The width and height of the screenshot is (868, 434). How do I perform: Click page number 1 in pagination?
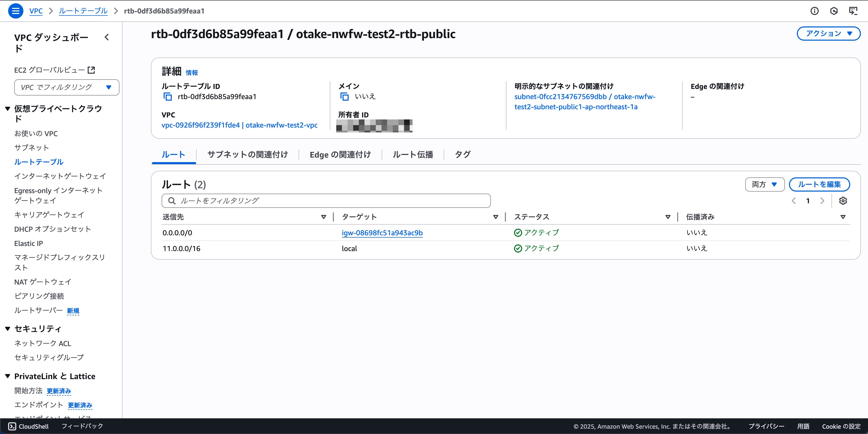pyautogui.click(x=808, y=201)
